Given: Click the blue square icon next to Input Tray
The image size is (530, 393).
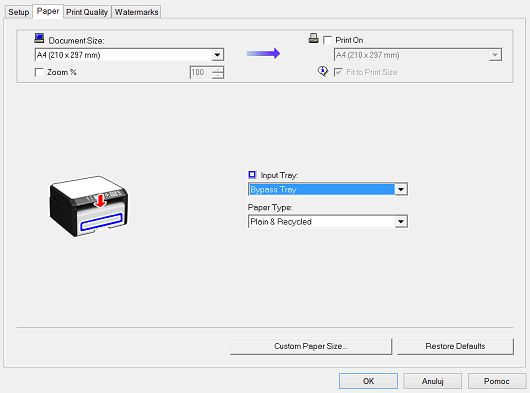Looking at the screenshot, I should (252, 174).
